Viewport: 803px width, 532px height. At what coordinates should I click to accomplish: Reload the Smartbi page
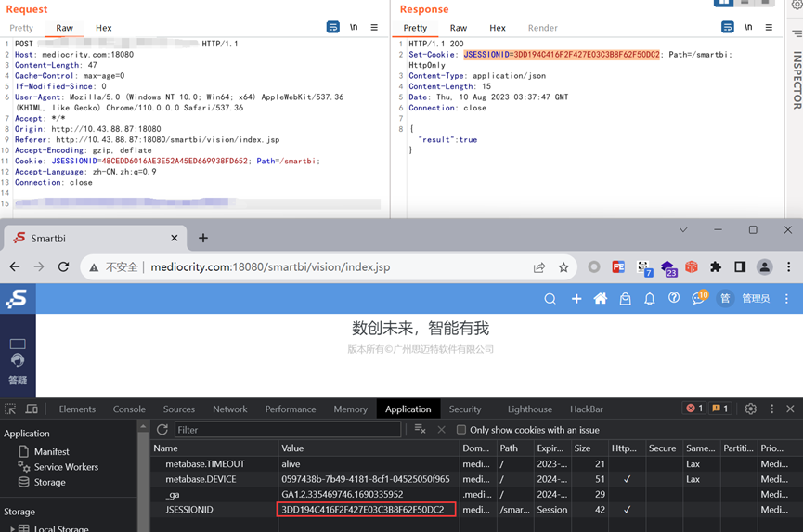63,266
